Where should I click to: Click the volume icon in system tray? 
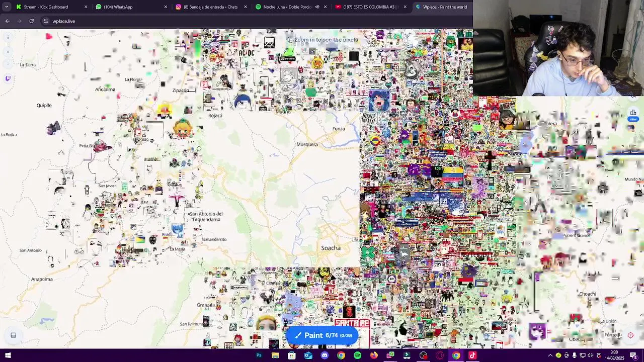(x=590, y=355)
